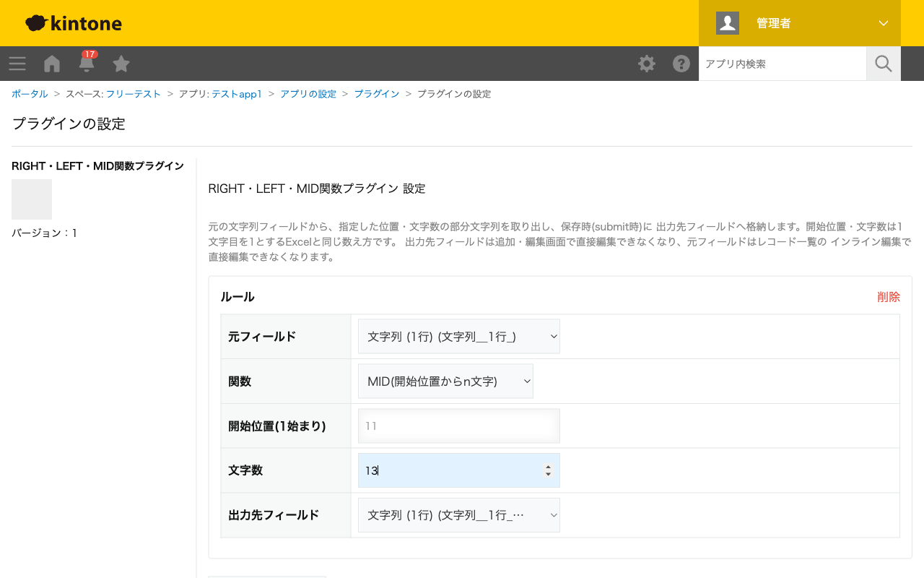Open favorites star icon
Viewport: 924px width, 578px height.
121,64
